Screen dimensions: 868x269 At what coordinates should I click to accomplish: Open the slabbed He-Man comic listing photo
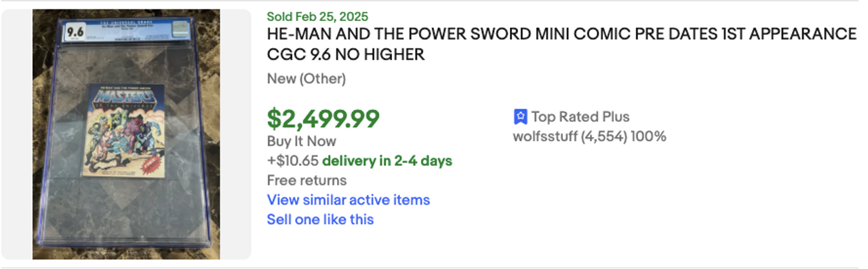click(x=126, y=134)
